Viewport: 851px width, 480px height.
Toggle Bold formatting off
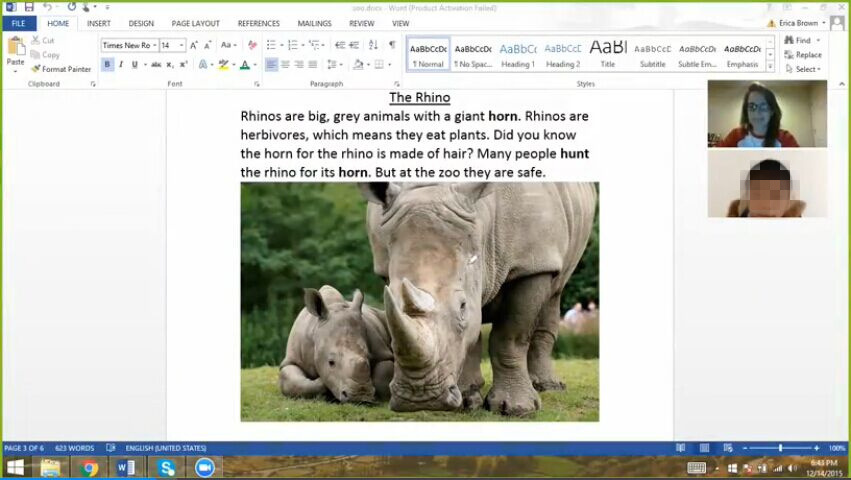click(107, 65)
